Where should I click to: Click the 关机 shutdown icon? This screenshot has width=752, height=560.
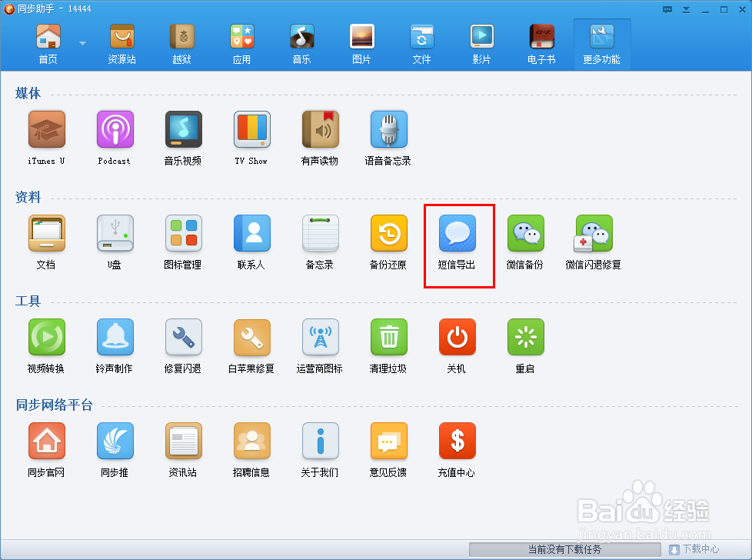tap(458, 337)
